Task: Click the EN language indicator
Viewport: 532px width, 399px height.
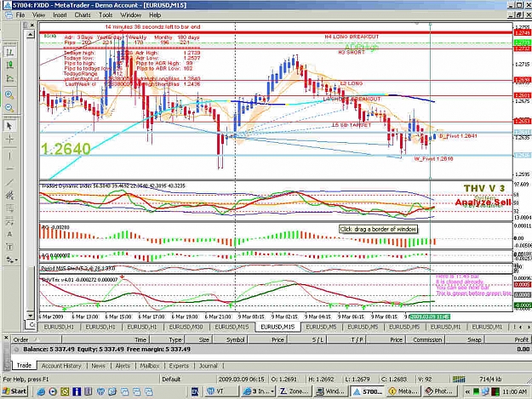Action: click(195, 391)
